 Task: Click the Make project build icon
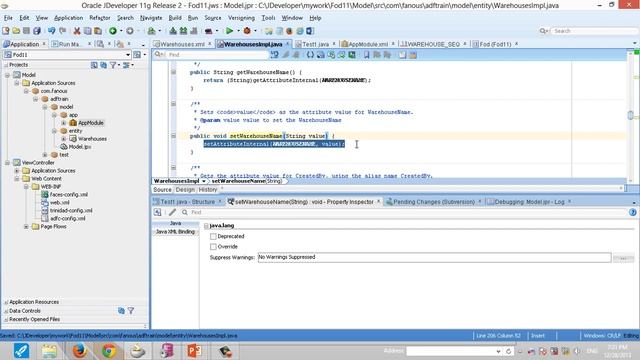(x=173, y=31)
